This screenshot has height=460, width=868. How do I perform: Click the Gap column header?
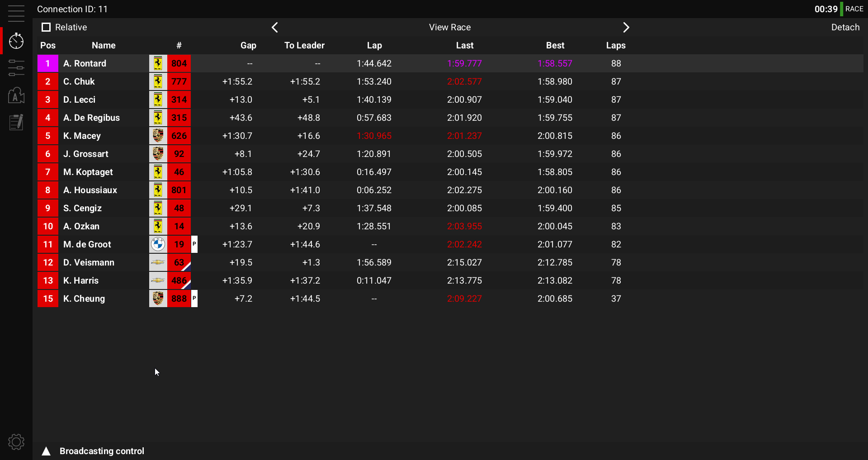coord(248,45)
